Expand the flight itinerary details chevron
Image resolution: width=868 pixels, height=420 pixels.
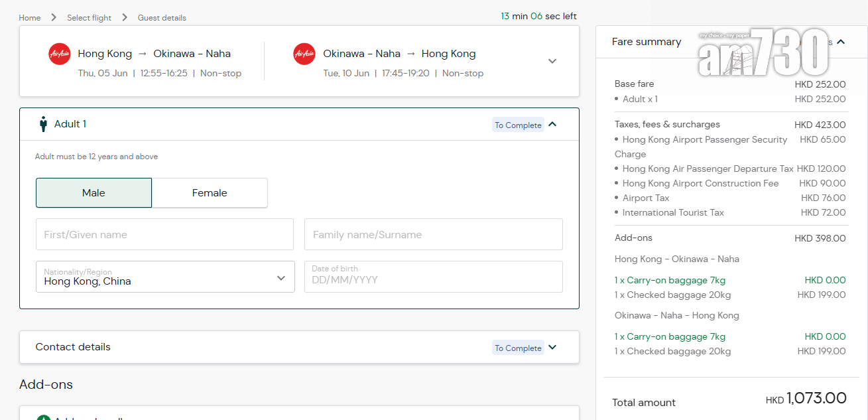tap(552, 61)
